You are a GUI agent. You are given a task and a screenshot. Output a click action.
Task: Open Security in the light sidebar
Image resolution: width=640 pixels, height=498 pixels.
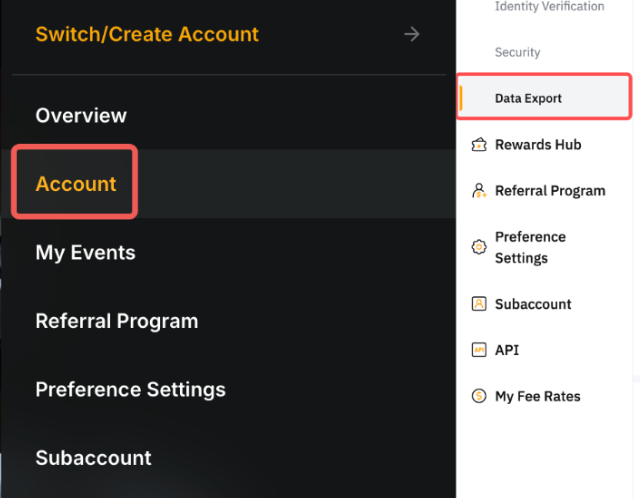518,52
